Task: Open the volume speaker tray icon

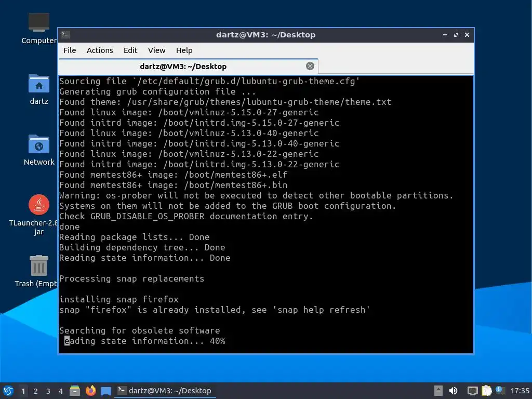Action: (453, 391)
